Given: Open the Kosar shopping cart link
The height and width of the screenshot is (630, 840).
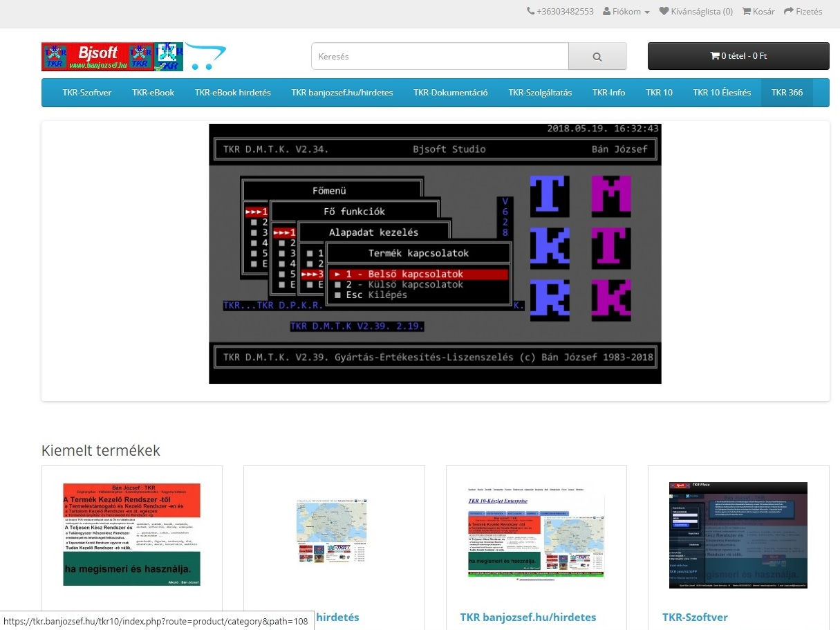Looking at the screenshot, I should [x=758, y=12].
